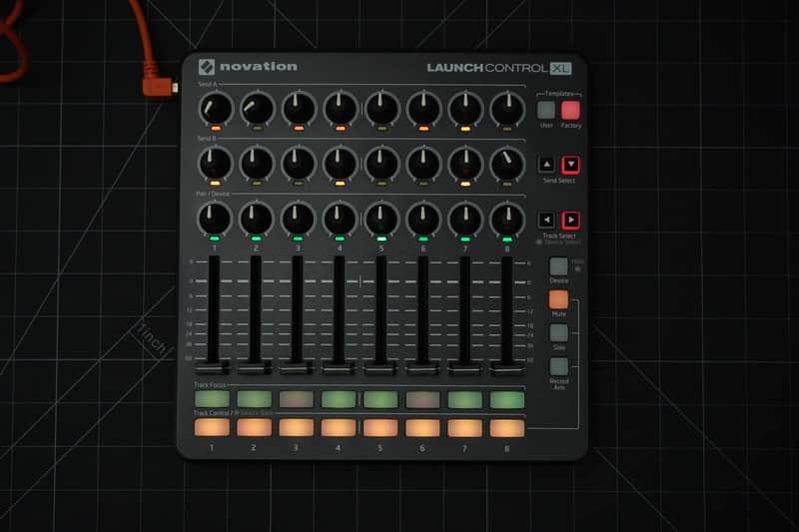Click the channel 3 fader cap
The image size is (799, 532).
(297, 367)
